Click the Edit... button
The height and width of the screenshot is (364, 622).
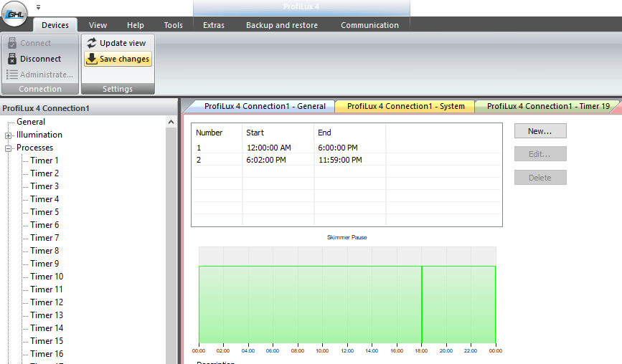[540, 154]
